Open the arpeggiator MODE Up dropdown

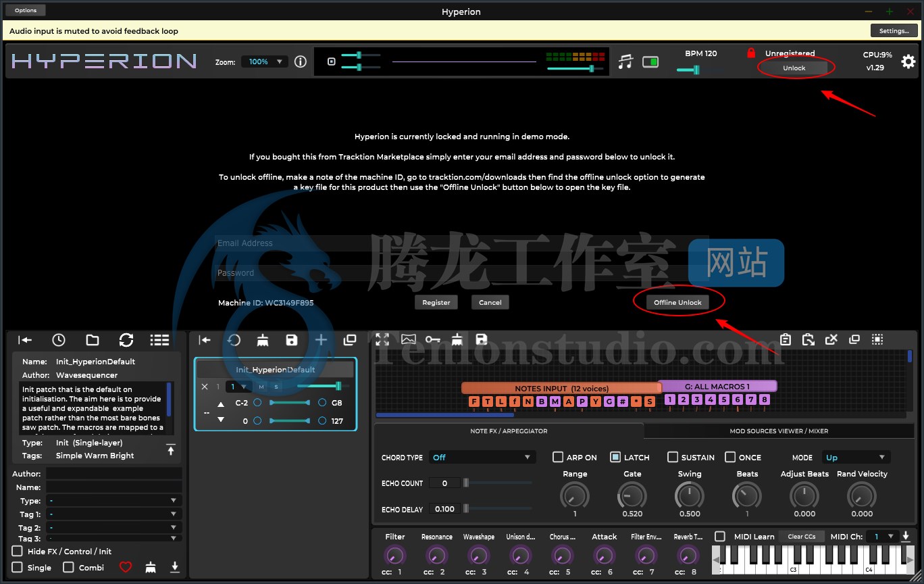click(856, 458)
